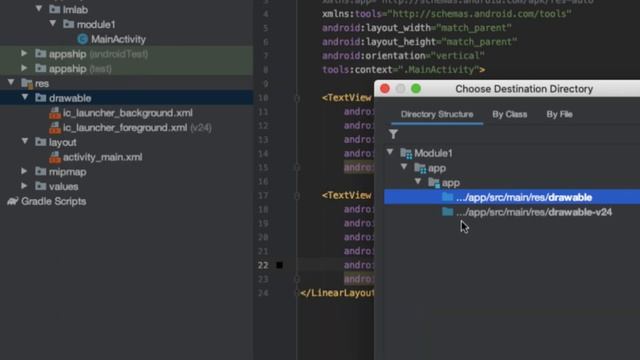Click the drawable folder icon
Viewport: 640px width, 360px height.
41,98
